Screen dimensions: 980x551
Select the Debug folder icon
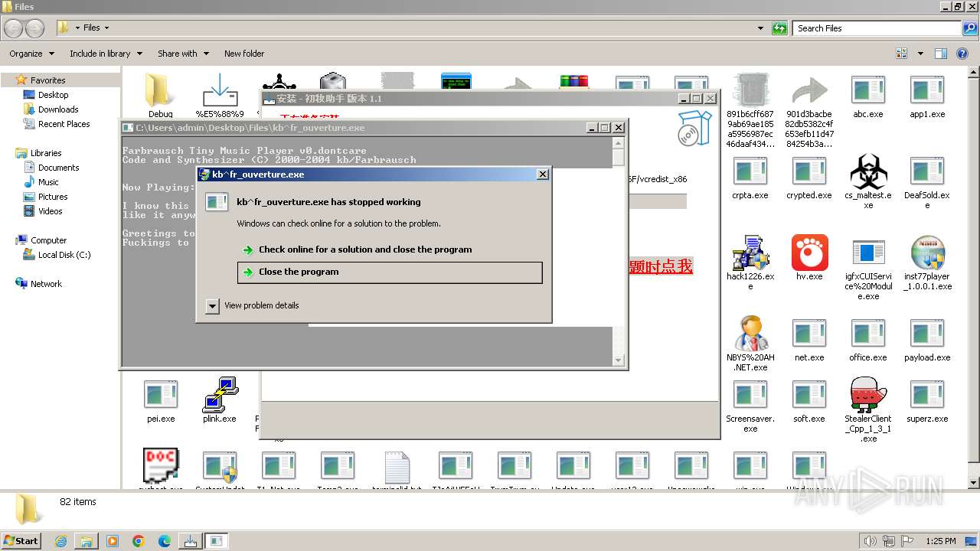[161, 96]
